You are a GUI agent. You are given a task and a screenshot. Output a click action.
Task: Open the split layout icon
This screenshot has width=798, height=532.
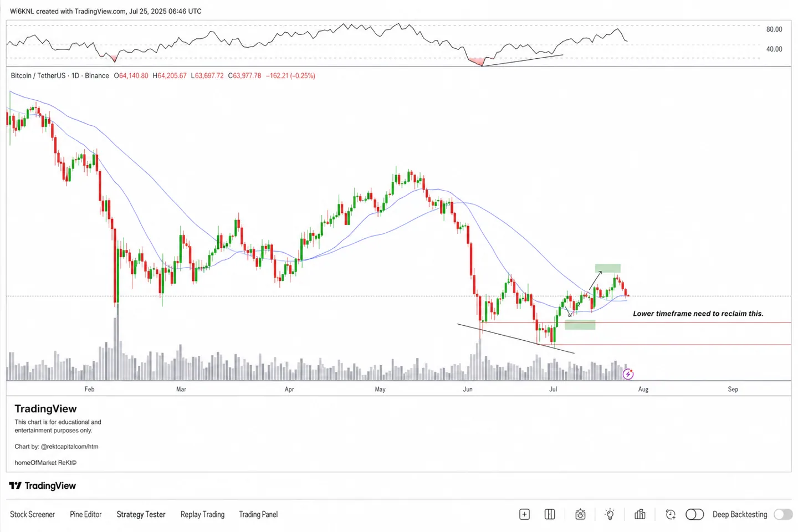click(x=550, y=514)
